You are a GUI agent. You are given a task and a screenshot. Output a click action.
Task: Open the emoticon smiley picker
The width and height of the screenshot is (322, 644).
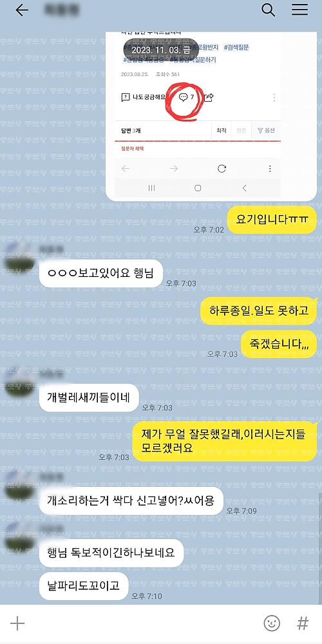pyautogui.click(x=272, y=623)
